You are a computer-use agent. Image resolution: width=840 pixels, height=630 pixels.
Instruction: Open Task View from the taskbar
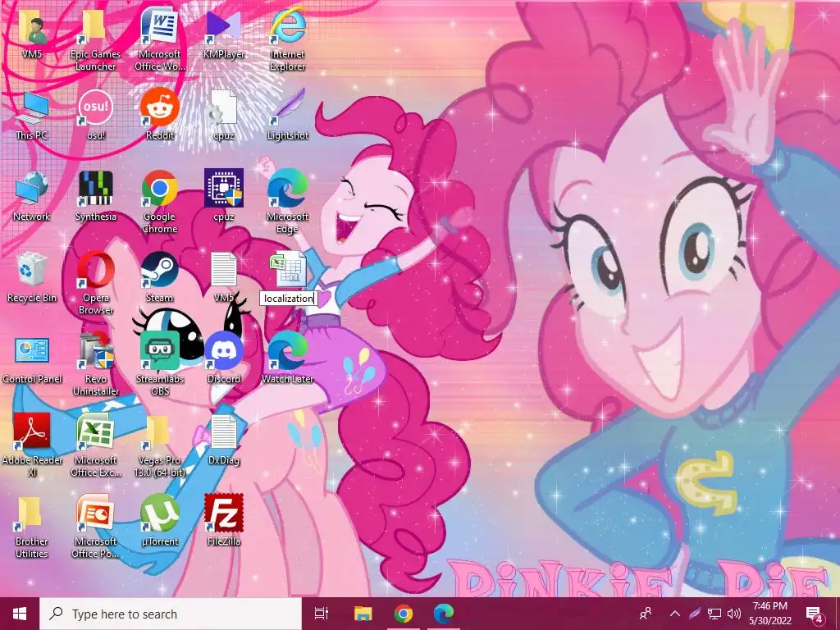click(x=322, y=614)
